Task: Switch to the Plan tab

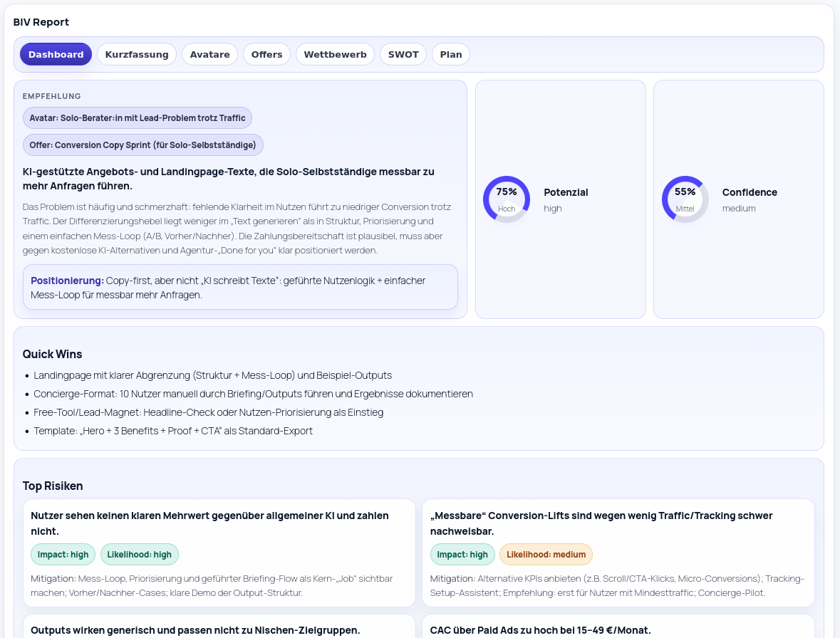Action: [x=450, y=53]
